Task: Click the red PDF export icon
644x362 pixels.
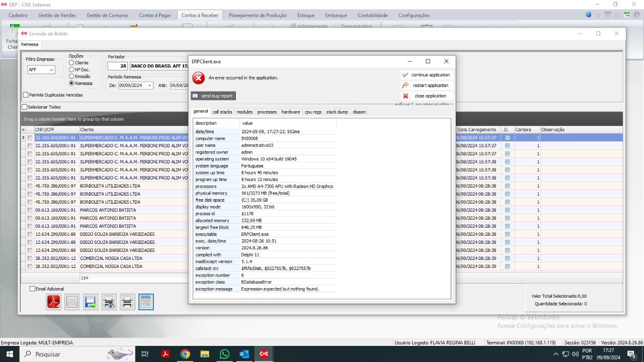Action: pos(54,302)
